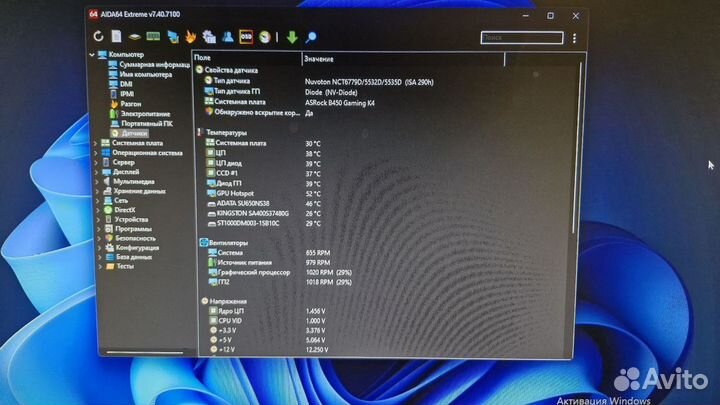Expand the Дисплей tree node

point(96,172)
